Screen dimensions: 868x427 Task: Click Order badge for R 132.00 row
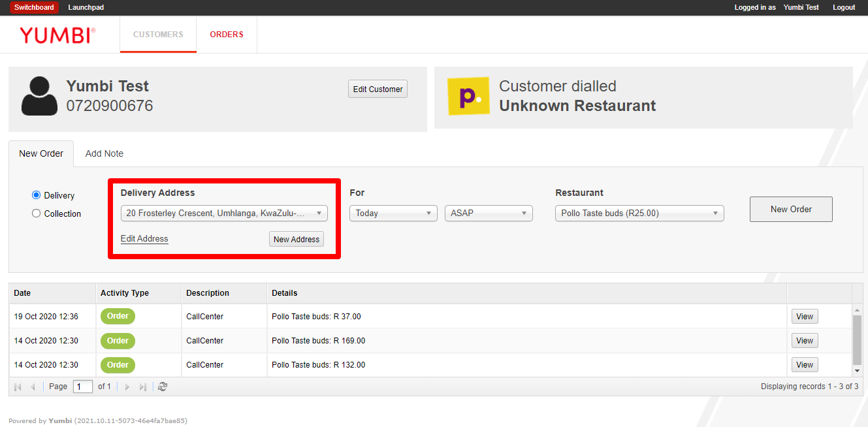click(x=118, y=364)
